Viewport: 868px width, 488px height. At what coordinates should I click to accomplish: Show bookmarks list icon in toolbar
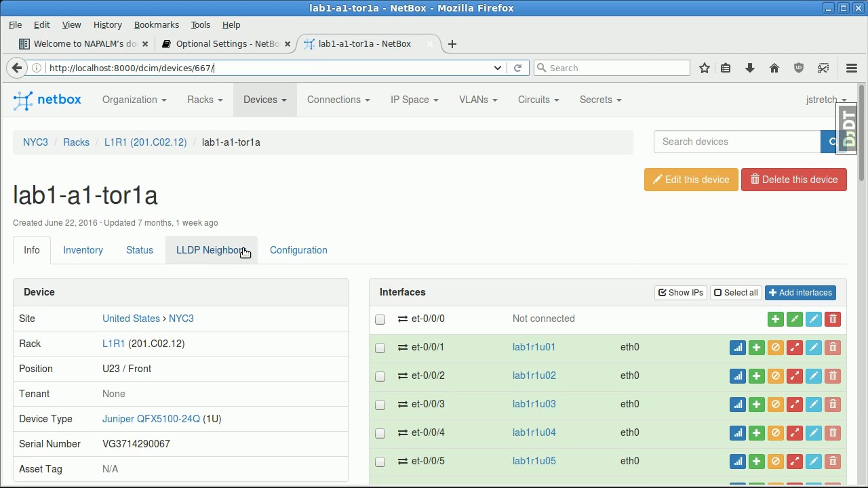pyautogui.click(x=726, y=68)
